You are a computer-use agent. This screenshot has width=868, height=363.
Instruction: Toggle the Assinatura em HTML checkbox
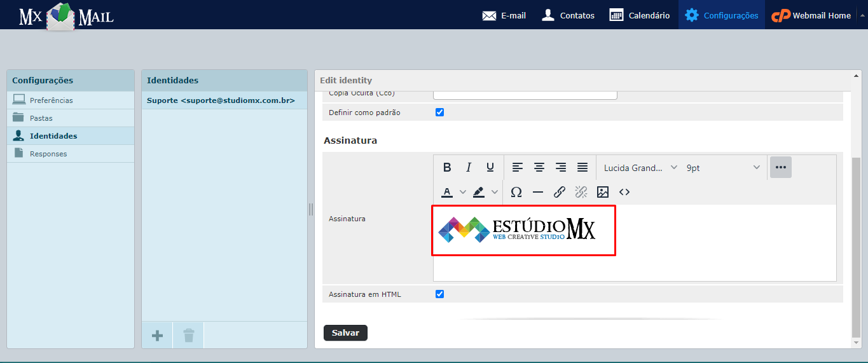pos(439,294)
